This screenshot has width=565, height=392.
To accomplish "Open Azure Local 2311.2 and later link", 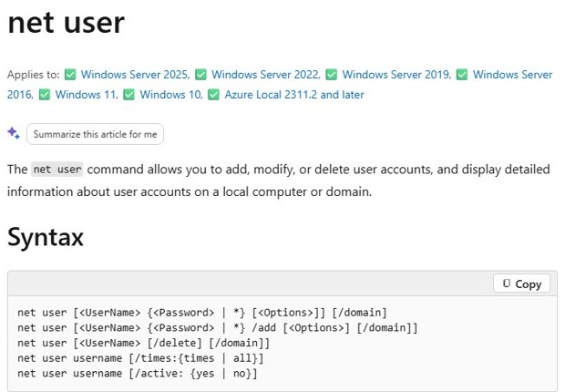I will (294, 95).
